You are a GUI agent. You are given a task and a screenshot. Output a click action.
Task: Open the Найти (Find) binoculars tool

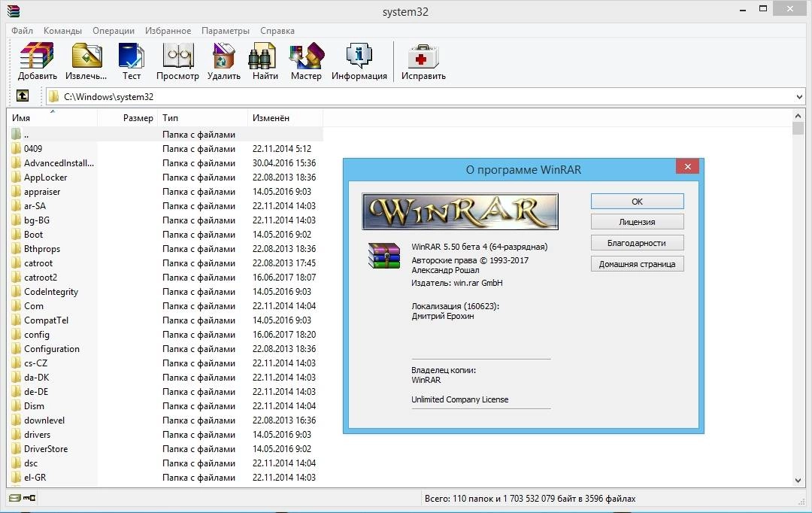[262, 56]
